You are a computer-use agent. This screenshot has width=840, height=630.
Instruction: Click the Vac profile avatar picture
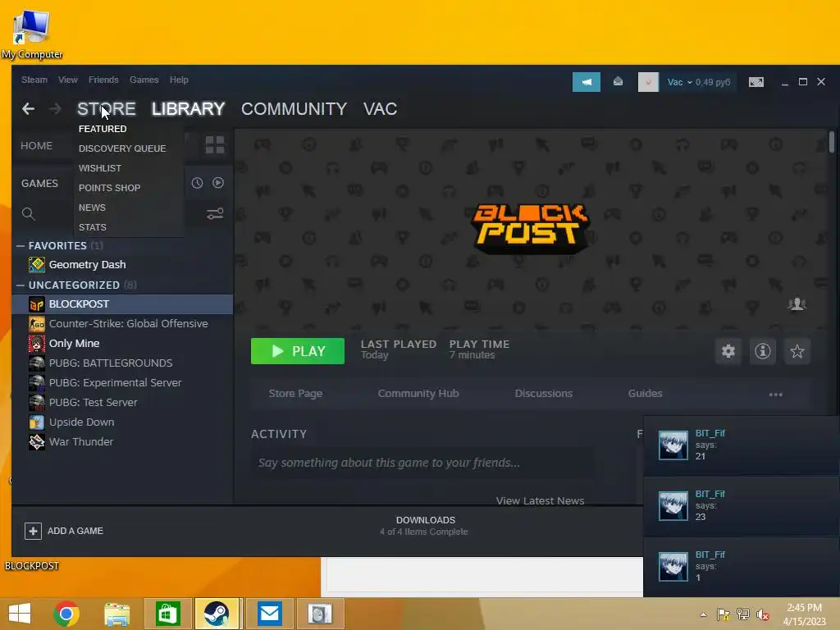648,82
